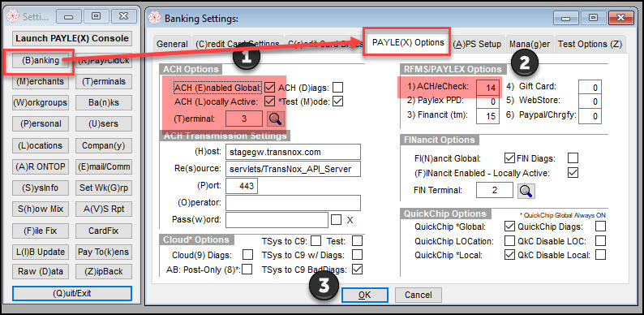Open the (A)PS Setup tab
Image resolution: width=644 pixels, height=315 pixels.
pos(477,45)
